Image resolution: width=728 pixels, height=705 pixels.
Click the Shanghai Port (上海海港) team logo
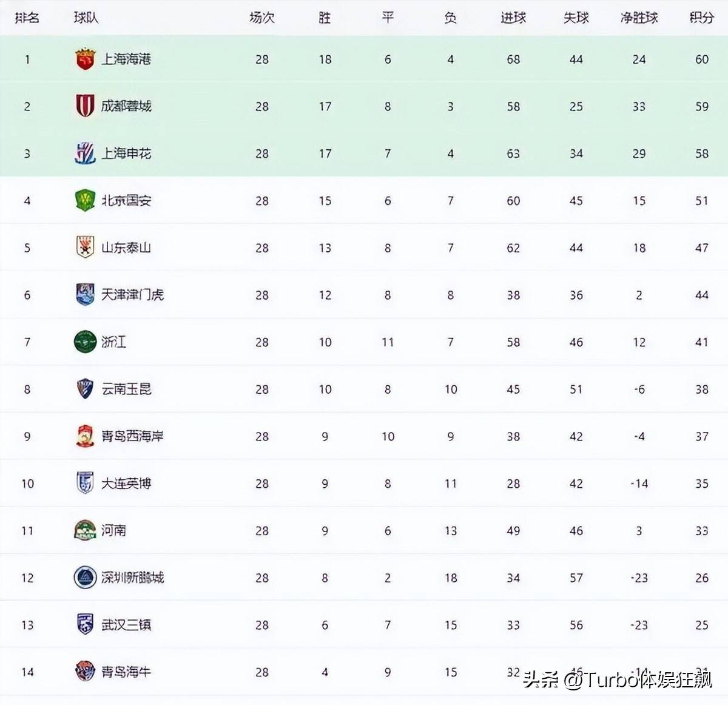click(85, 59)
